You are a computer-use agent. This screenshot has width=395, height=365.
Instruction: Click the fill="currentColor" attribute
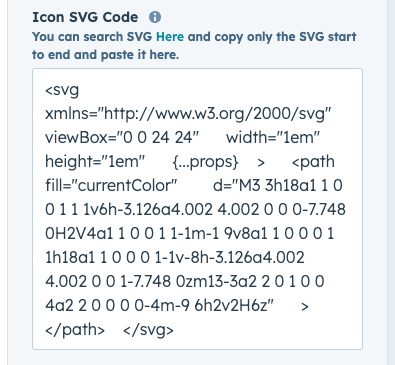(111, 185)
